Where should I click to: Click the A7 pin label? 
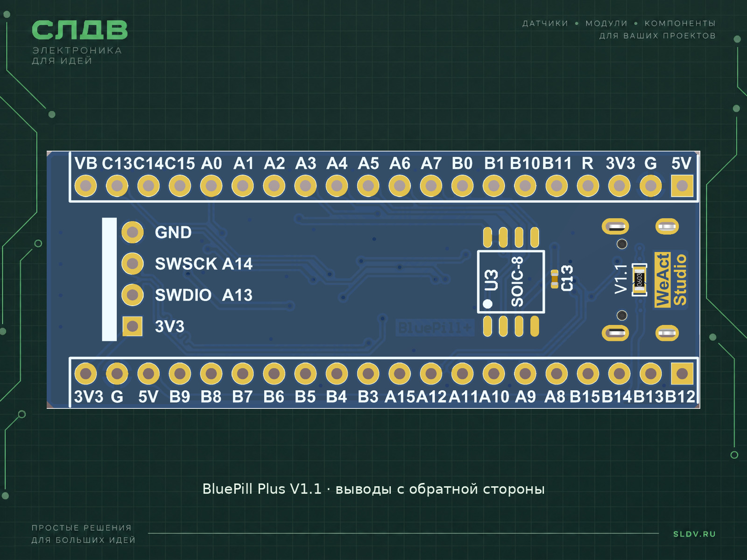(431, 163)
